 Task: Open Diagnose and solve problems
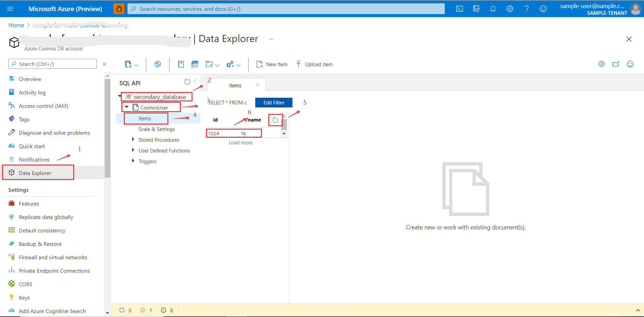[54, 133]
